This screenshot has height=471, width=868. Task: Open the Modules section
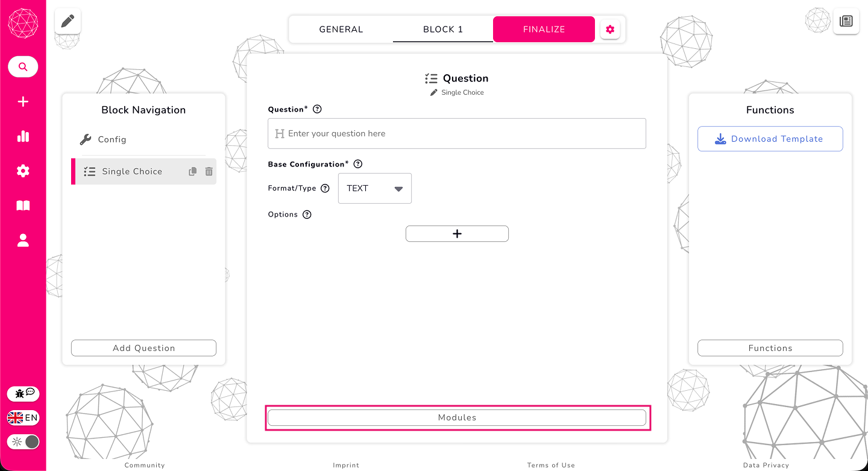tap(457, 417)
